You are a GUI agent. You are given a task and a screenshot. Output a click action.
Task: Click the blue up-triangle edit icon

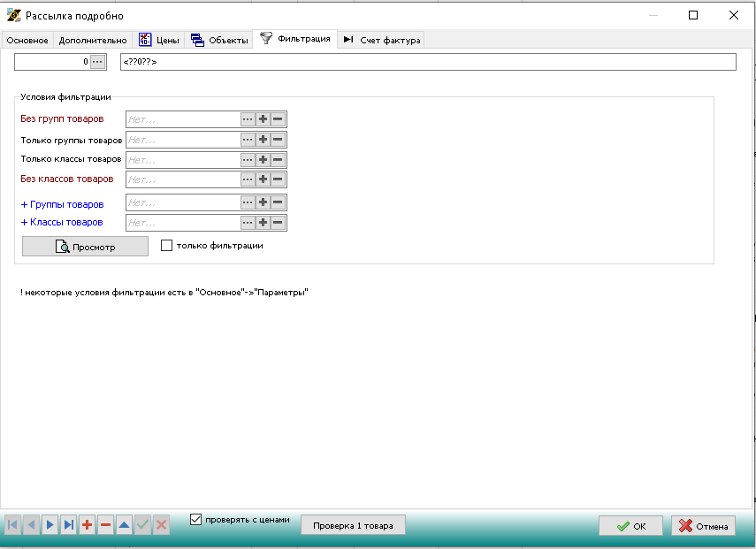click(x=124, y=525)
